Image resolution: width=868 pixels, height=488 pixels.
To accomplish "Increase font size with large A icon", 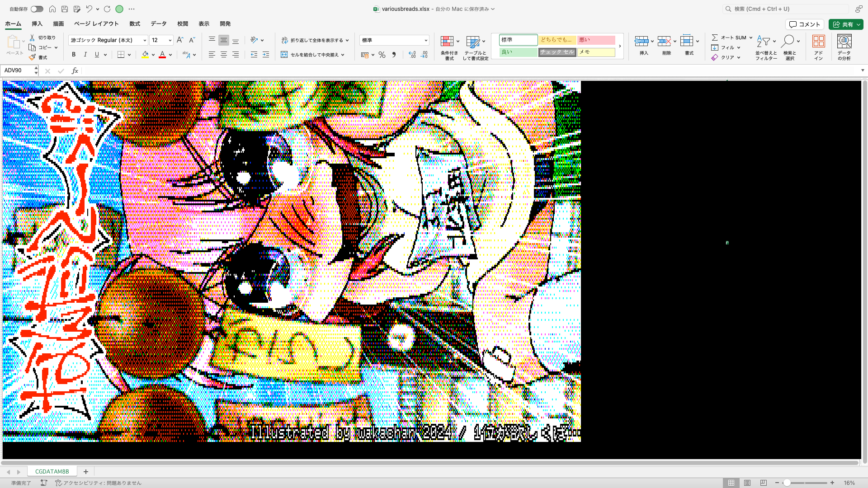I will (180, 40).
